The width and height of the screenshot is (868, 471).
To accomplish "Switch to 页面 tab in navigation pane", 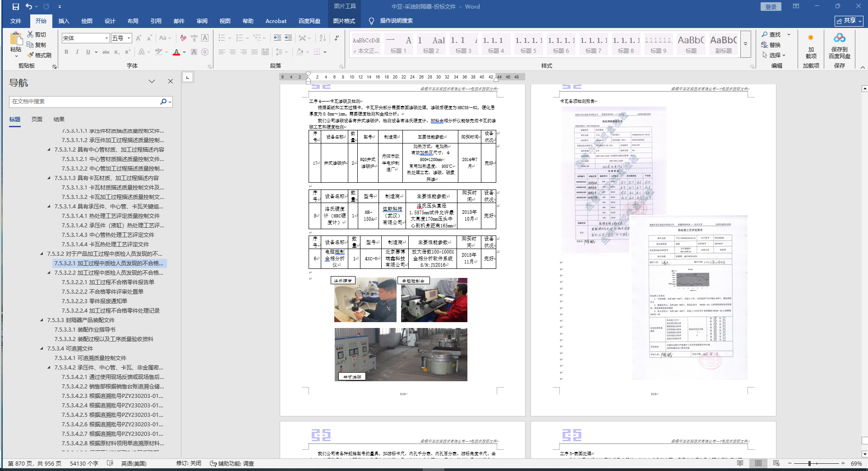I will [37, 120].
